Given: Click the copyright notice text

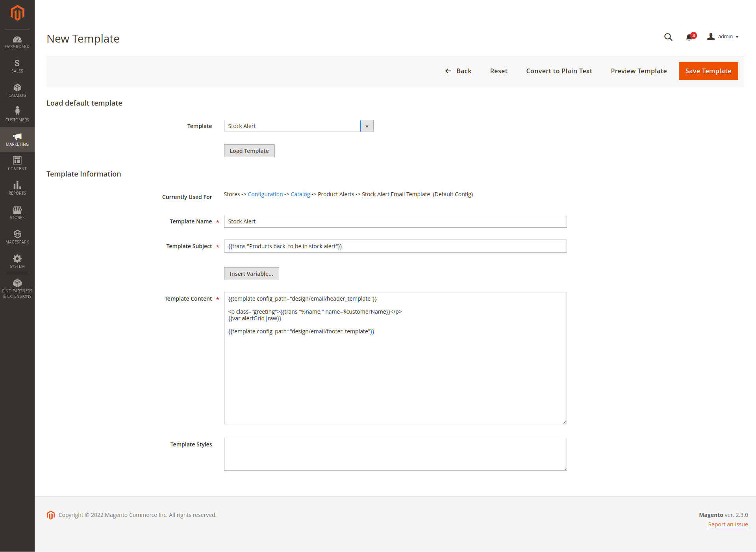Looking at the screenshot, I should click(137, 515).
